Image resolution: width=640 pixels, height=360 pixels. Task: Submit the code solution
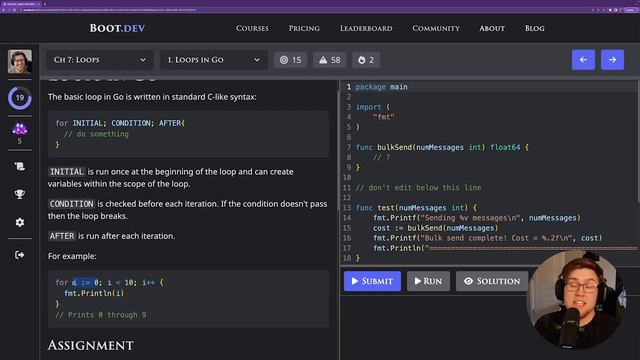(x=372, y=281)
